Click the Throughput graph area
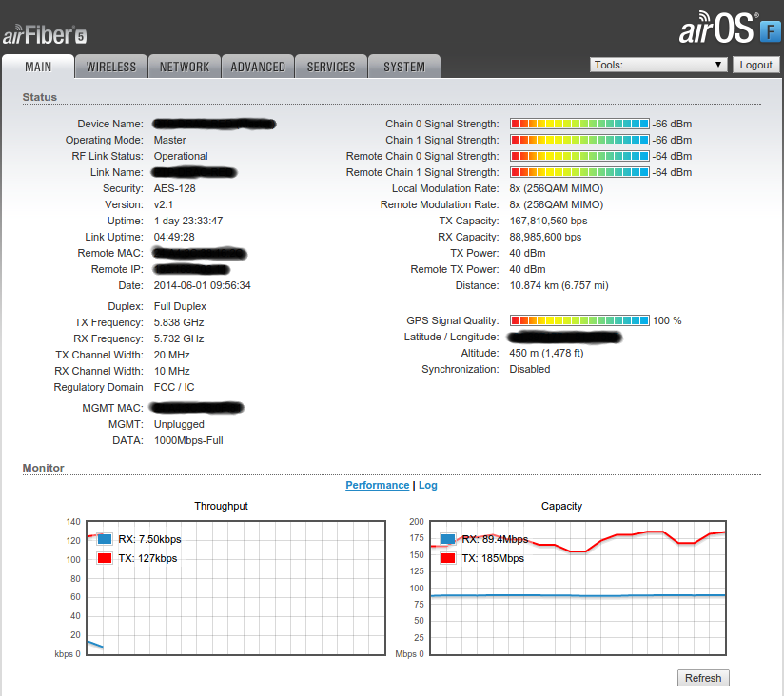Screen dimensions: 784x696 236,588
